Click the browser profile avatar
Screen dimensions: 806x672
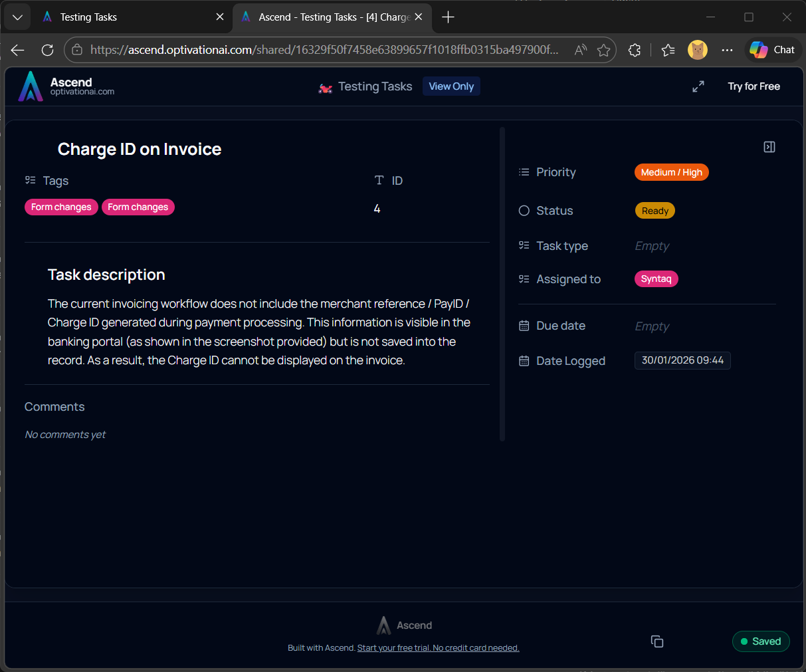pyautogui.click(x=697, y=50)
